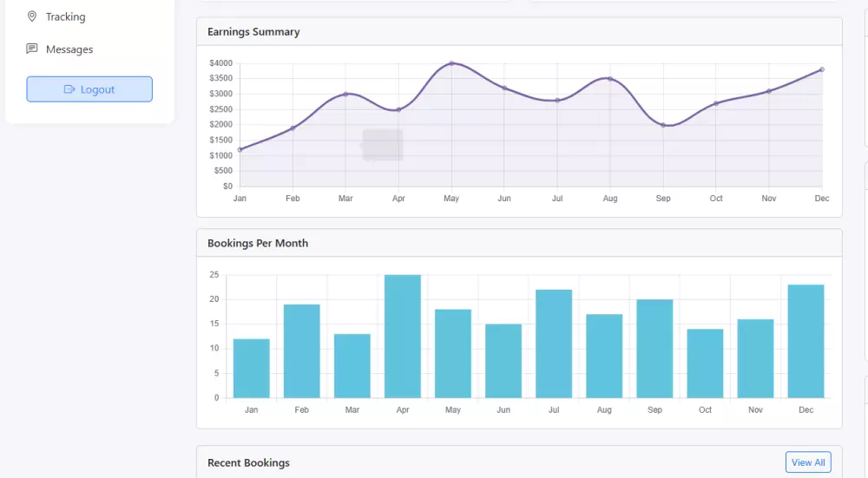This screenshot has height=478, width=868.
Task: Click the Earnings Summary heading
Action: pyautogui.click(x=253, y=32)
